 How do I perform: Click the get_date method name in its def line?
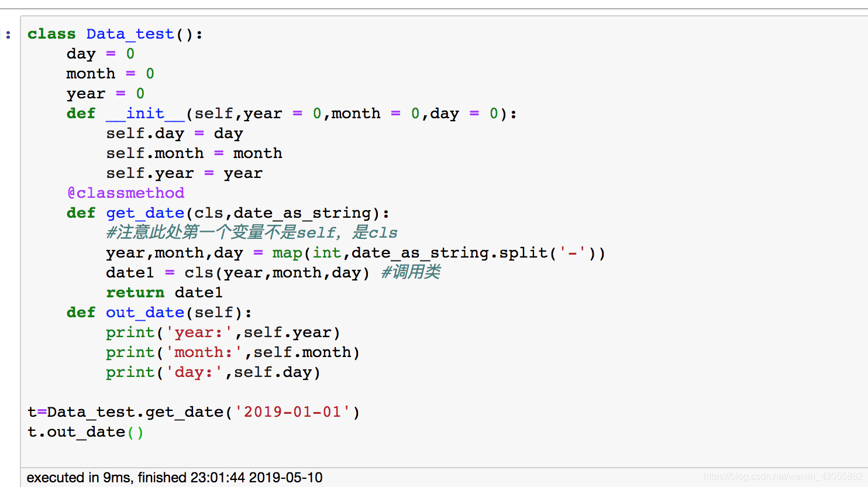pos(145,213)
